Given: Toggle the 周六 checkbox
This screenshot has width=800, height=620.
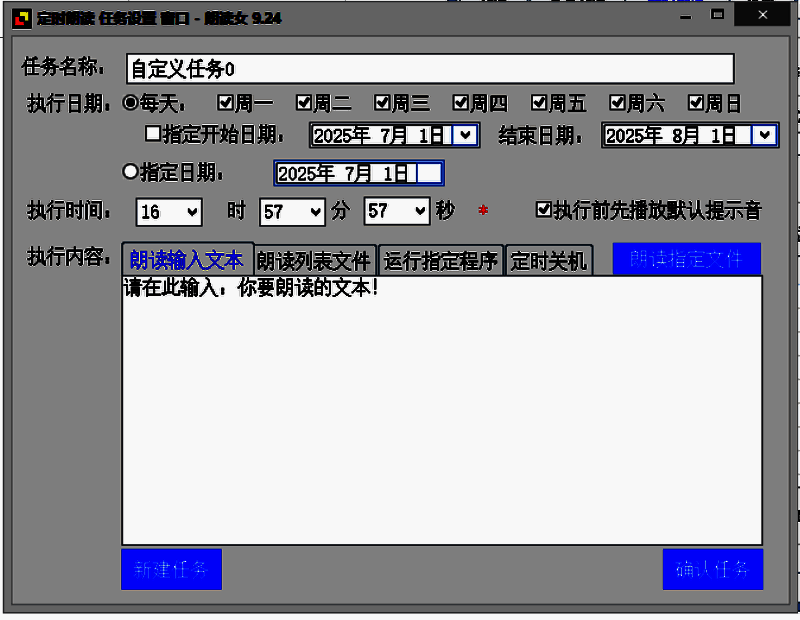Looking at the screenshot, I should [618, 102].
